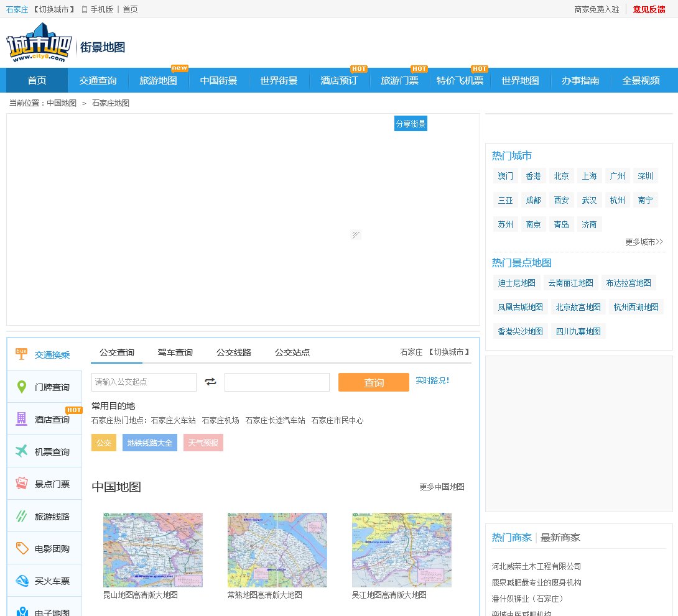Click the green route icon for 旅游线路
Screen dimensions: 678x616
[x=22, y=516]
